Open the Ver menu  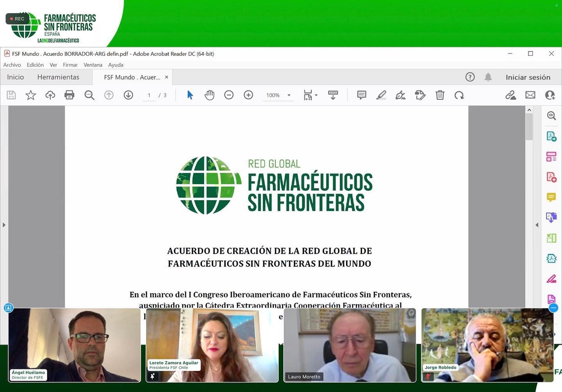click(53, 65)
